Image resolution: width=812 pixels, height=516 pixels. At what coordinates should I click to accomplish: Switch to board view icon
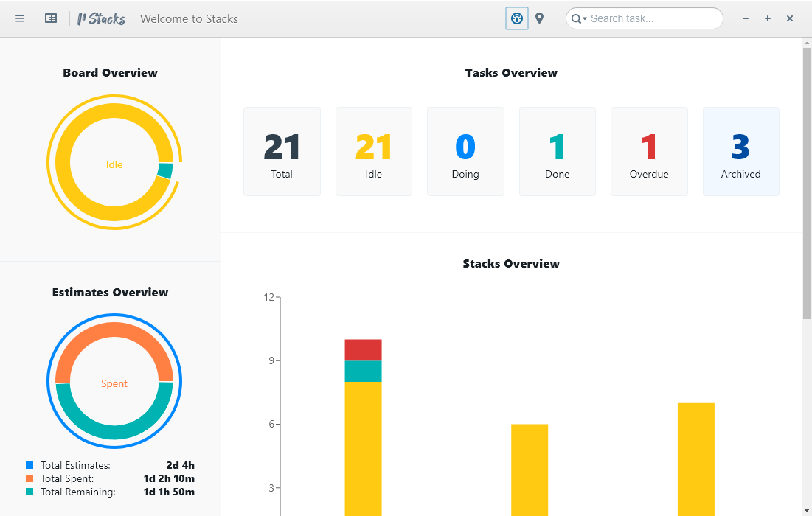pos(51,18)
